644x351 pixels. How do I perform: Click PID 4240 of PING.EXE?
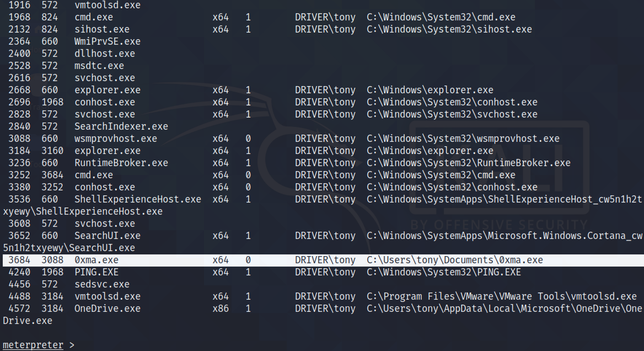click(x=19, y=272)
